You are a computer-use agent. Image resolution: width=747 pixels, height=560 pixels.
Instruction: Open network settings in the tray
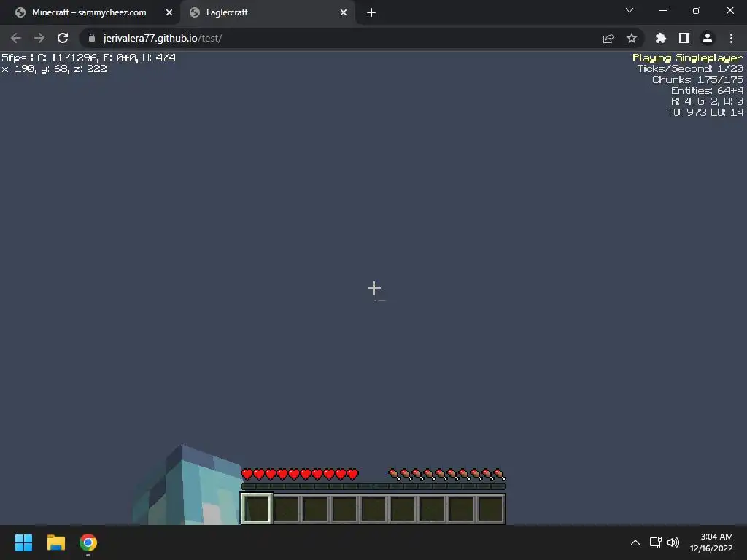point(656,542)
